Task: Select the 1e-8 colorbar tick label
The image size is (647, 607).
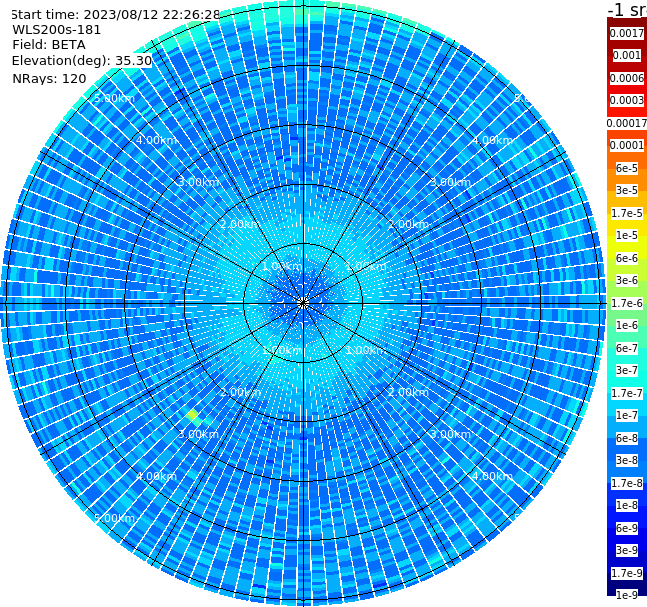Action: (x=627, y=505)
